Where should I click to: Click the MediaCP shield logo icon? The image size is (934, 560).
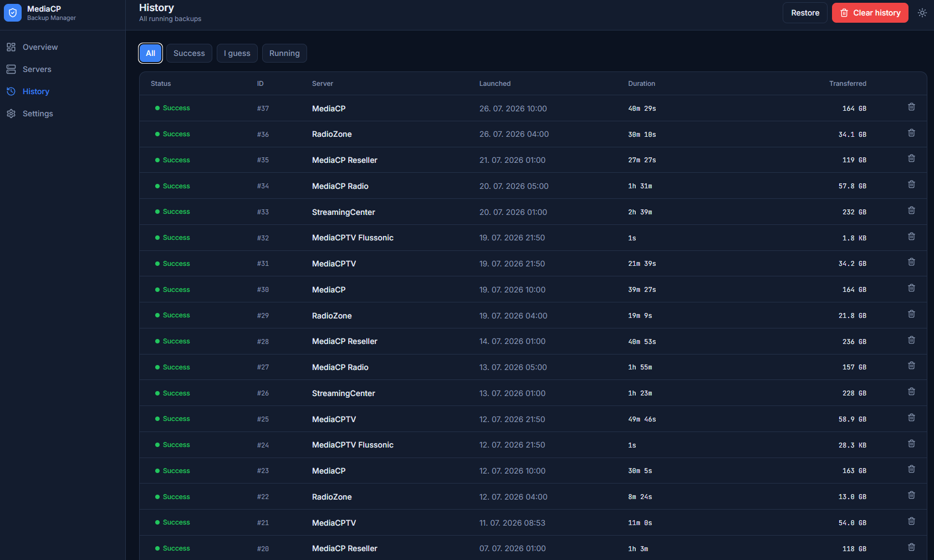pyautogui.click(x=13, y=13)
